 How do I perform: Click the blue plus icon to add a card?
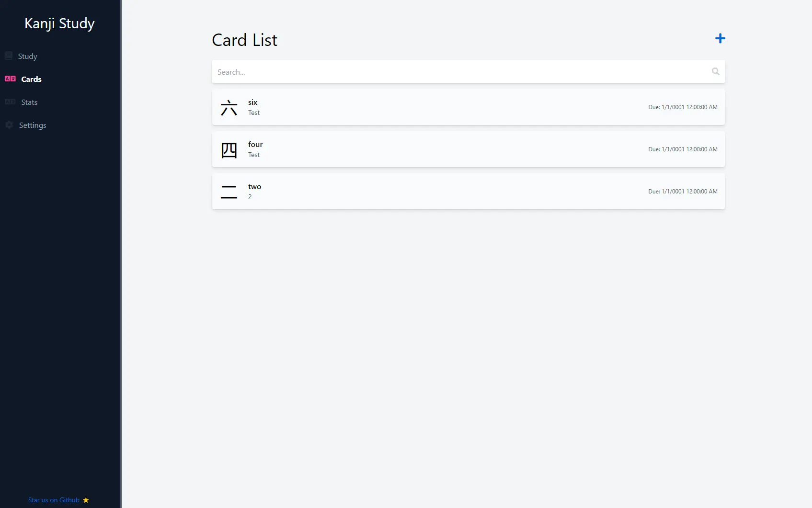(720, 38)
